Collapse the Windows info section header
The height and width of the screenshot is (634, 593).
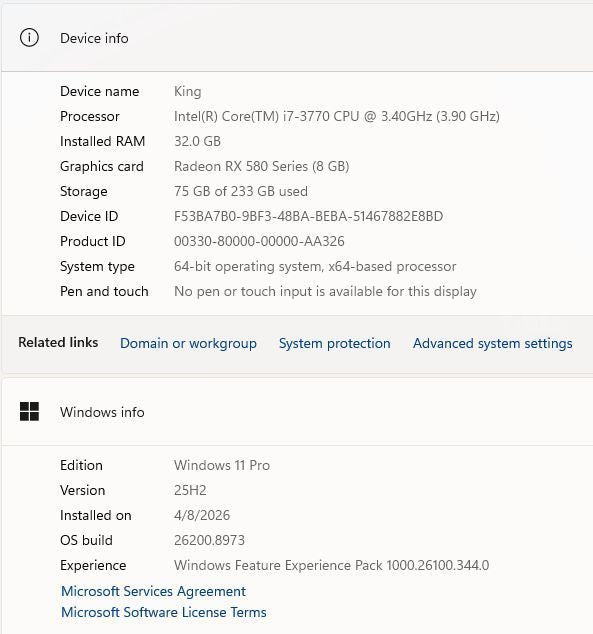pos(297,412)
